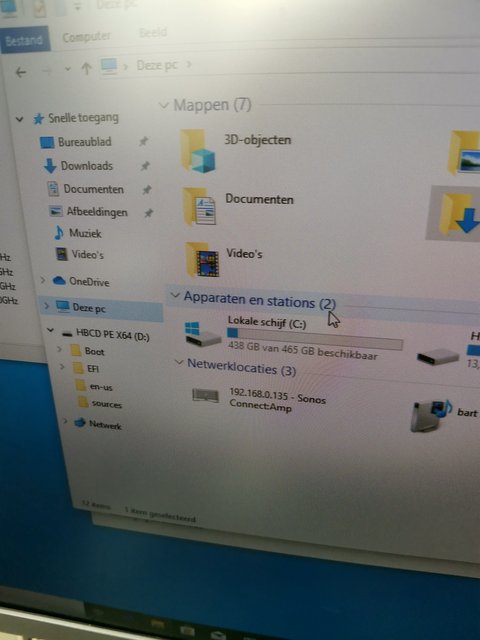
Task: Select Netwerk in navigation pane
Action: 98,424
